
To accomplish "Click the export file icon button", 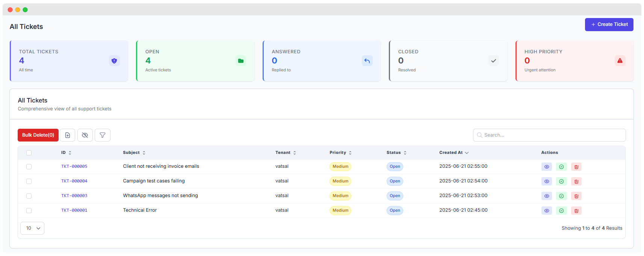I will [68, 135].
